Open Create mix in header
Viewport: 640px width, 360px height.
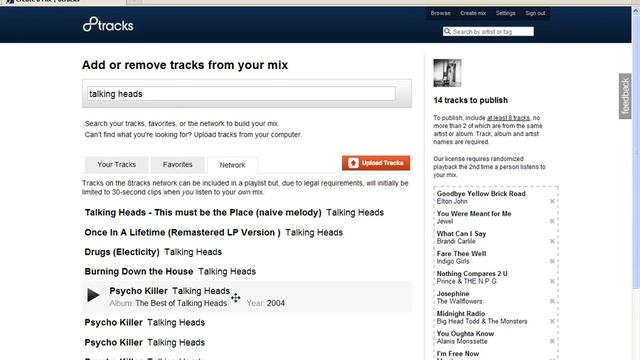click(x=473, y=13)
